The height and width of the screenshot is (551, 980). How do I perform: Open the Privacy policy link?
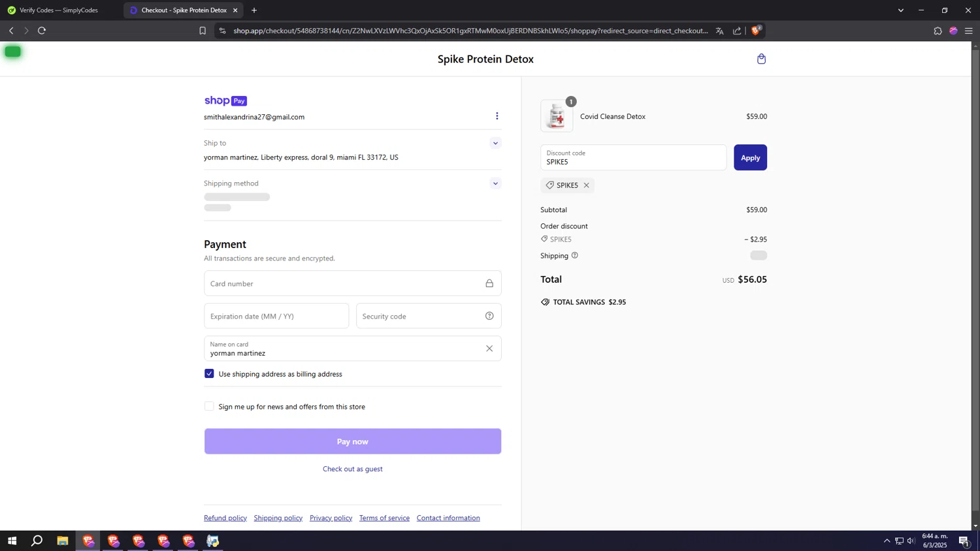331,518
